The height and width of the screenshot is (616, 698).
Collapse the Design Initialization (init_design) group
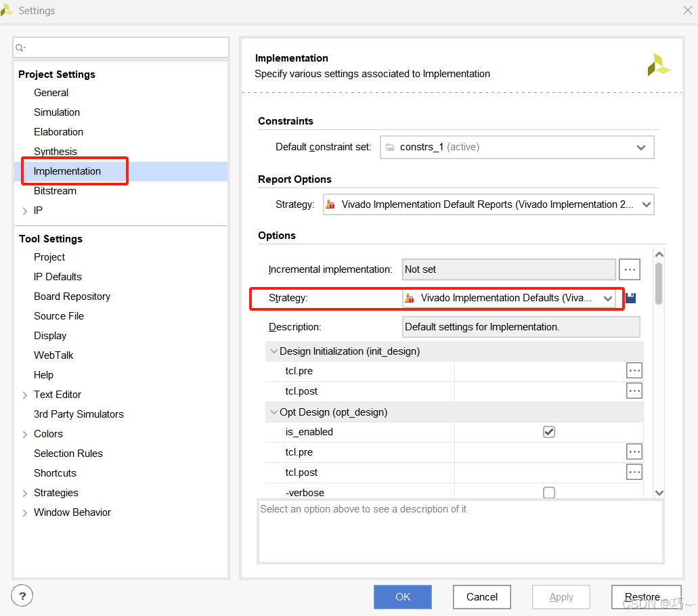pyautogui.click(x=274, y=351)
